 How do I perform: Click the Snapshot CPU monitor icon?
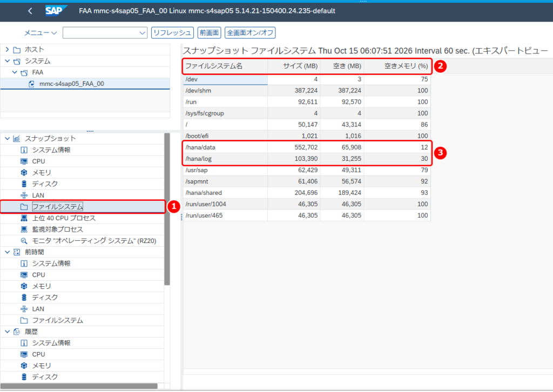click(24, 161)
